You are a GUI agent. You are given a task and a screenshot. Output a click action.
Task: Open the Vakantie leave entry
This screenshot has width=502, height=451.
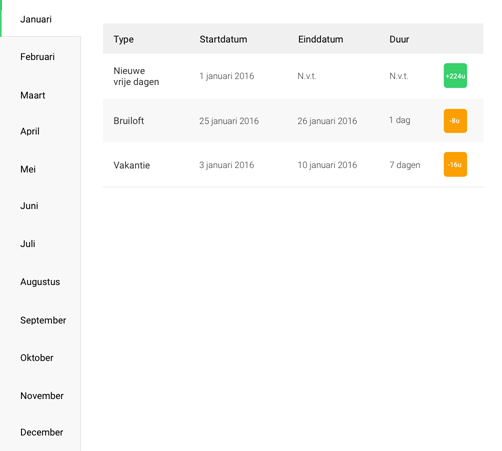[x=293, y=165]
